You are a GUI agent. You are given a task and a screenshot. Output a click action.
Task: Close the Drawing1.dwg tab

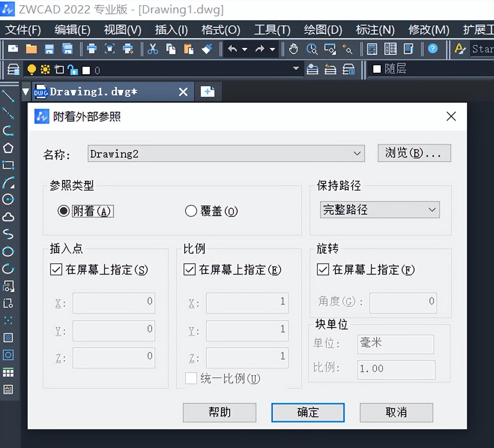(x=183, y=92)
